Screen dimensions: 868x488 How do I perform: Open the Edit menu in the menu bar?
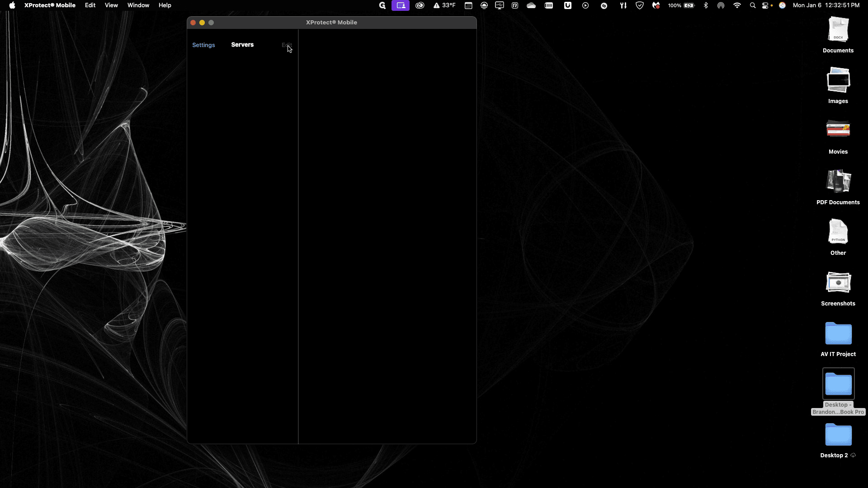coord(90,5)
